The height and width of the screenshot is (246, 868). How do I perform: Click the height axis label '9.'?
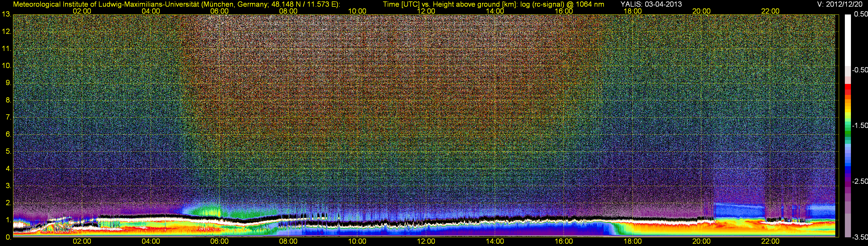point(8,83)
